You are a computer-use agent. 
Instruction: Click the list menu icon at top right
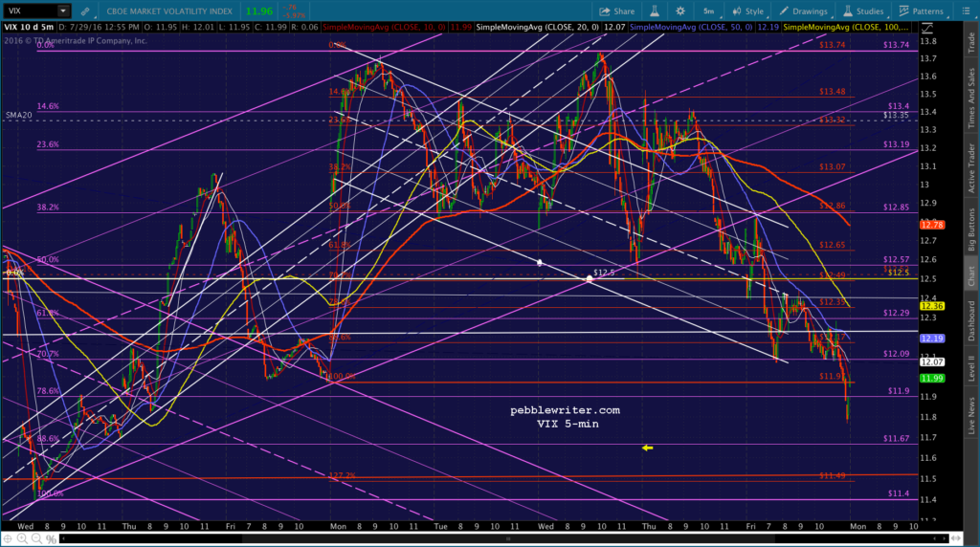966,11
